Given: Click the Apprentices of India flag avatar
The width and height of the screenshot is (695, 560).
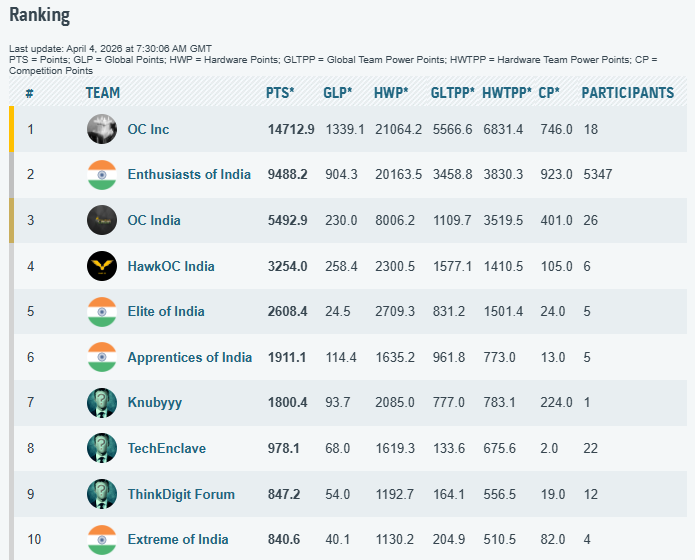Looking at the screenshot, I should 102,357.
